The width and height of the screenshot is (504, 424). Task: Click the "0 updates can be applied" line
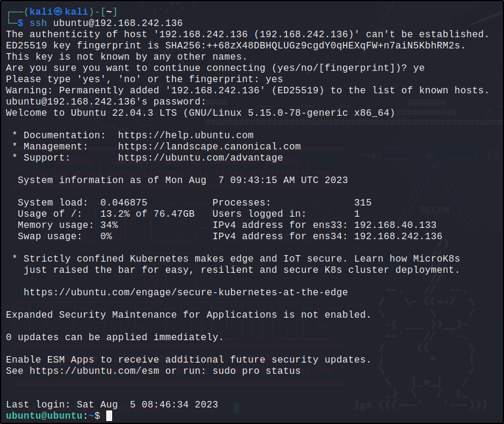pyautogui.click(x=114, y=337)
